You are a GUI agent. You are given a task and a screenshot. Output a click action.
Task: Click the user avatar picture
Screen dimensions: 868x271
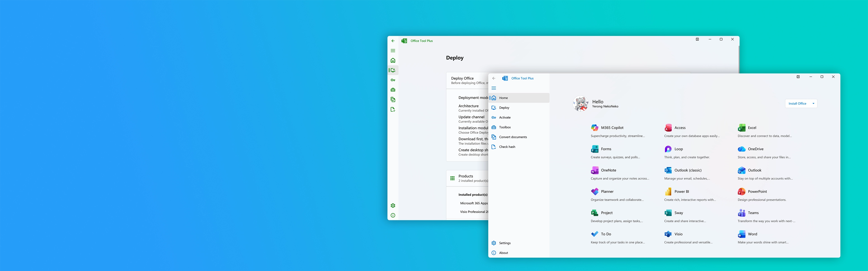click(x=580, y=104)
